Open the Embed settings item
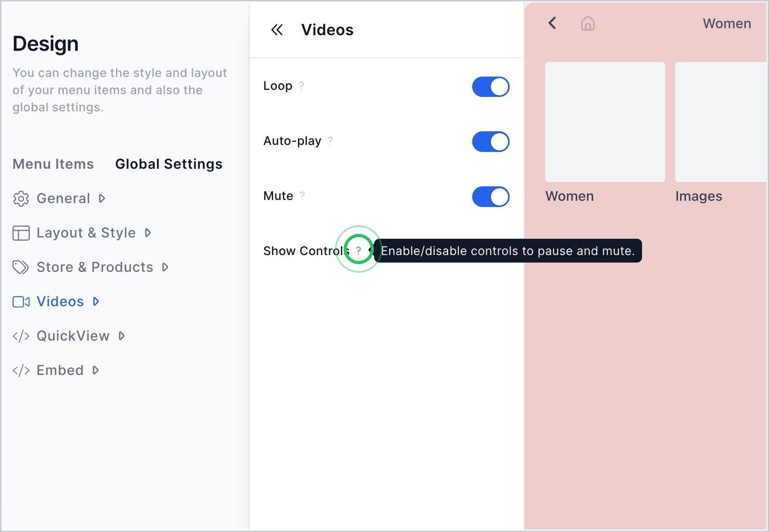The height and width of the screenshot is (532, 769). (56, 370)
